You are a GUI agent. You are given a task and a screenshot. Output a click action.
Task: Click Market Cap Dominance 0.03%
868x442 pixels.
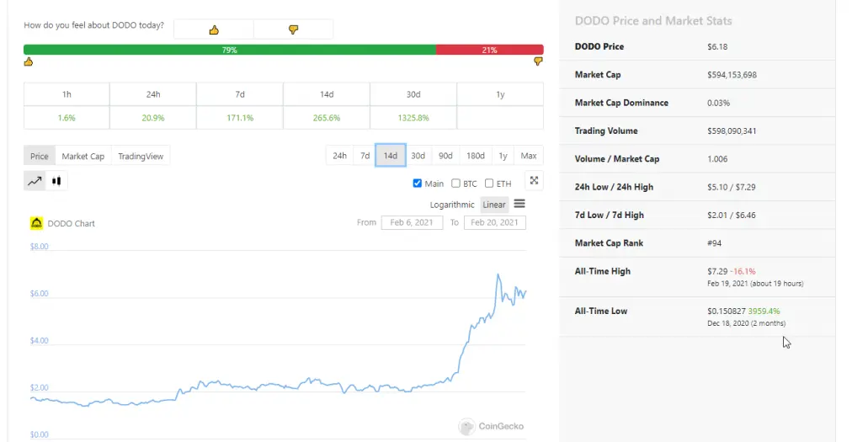718,103
